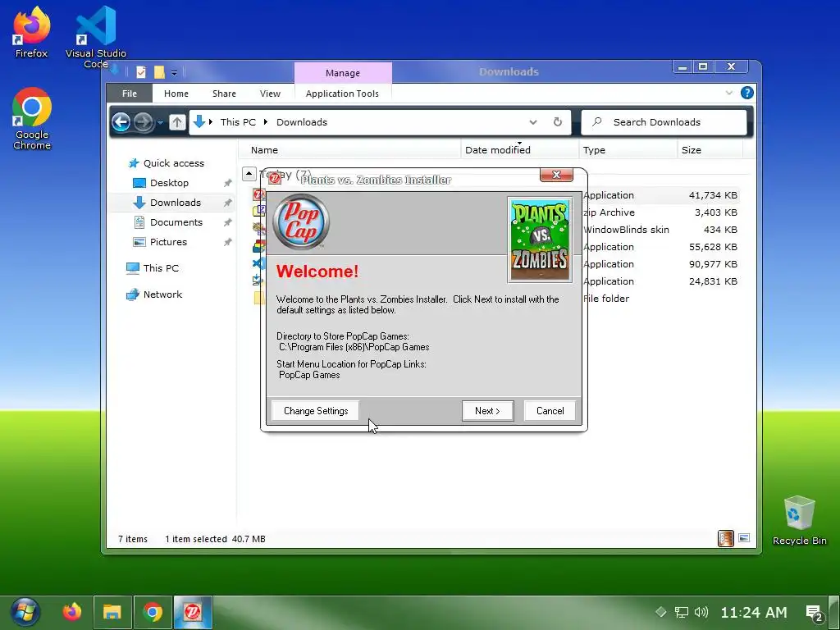Click the pin icon next to Desktop

[228, 183]
